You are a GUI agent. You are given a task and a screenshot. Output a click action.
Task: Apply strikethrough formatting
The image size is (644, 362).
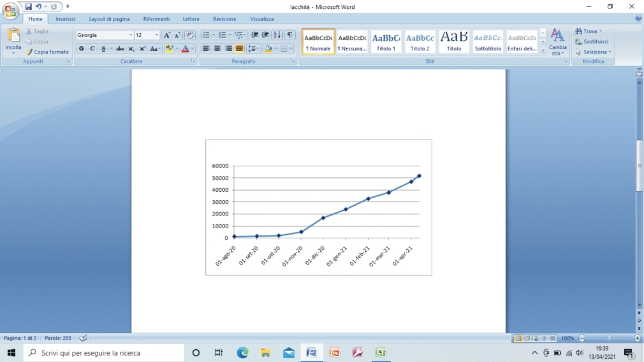[120, 49]
